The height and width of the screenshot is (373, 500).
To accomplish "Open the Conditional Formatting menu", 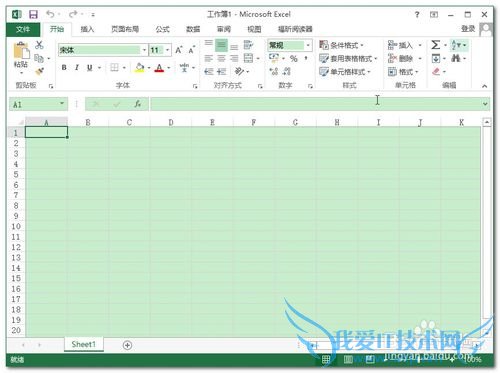I will 341,45.
